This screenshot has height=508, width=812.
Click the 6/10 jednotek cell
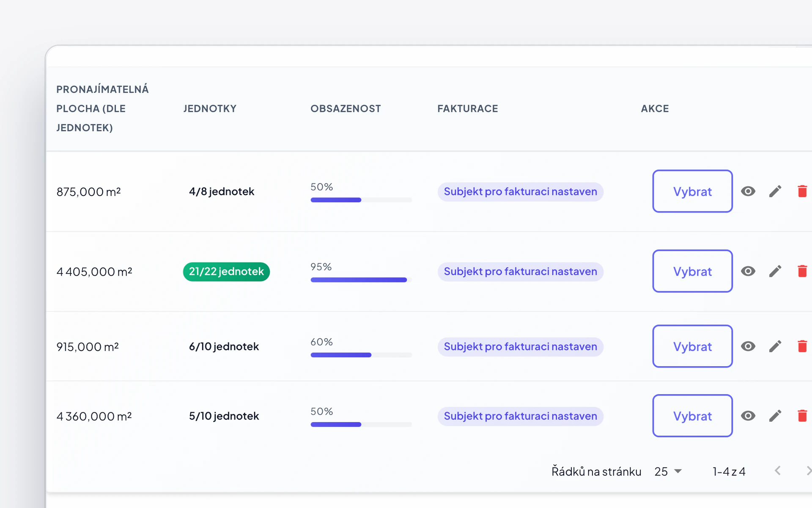(224, 346)
